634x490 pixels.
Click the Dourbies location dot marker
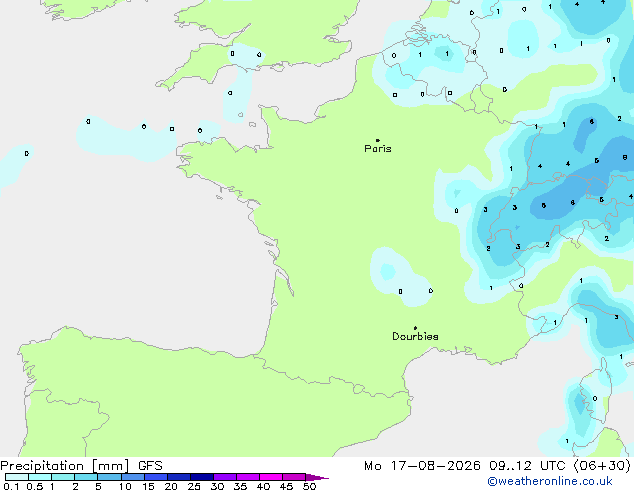click(415, 328)
